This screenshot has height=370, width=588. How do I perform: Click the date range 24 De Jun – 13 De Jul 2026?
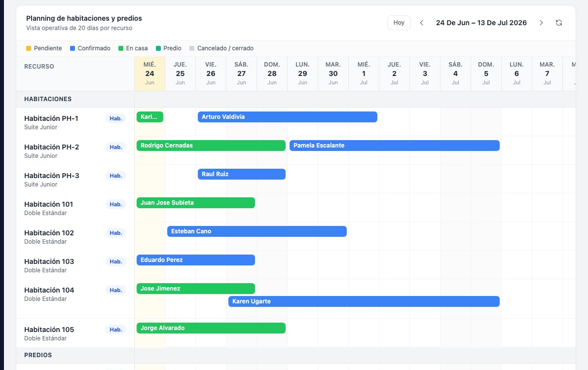481,23
